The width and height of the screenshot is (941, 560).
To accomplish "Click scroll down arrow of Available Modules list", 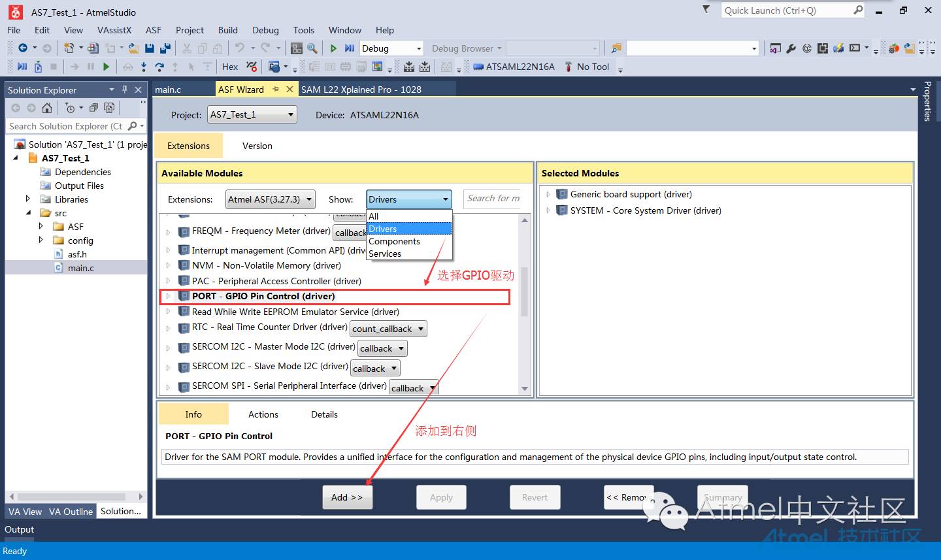I will 524,389.
